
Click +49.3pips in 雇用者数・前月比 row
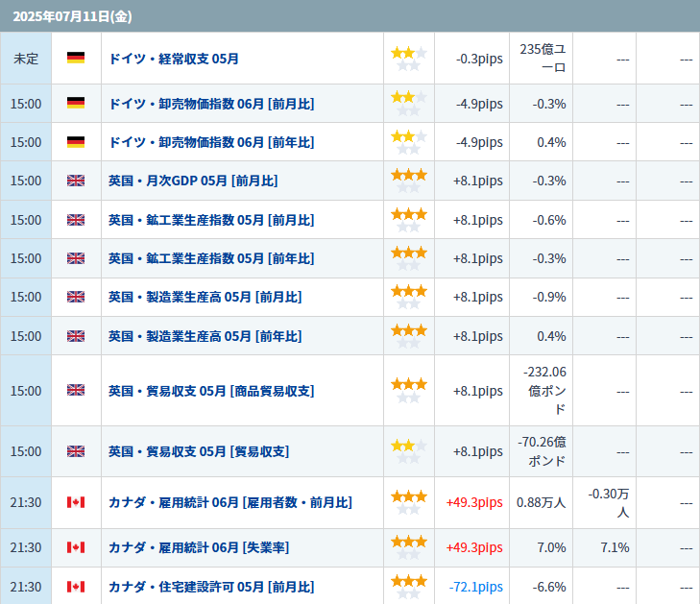coord(474,502)
